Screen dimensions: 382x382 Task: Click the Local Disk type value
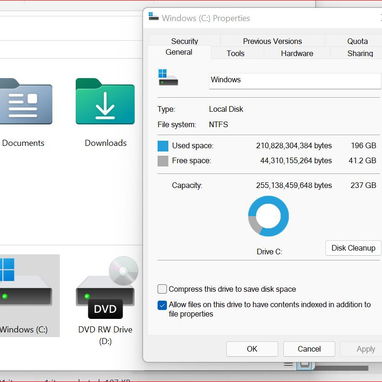click(x=226, y=109)
